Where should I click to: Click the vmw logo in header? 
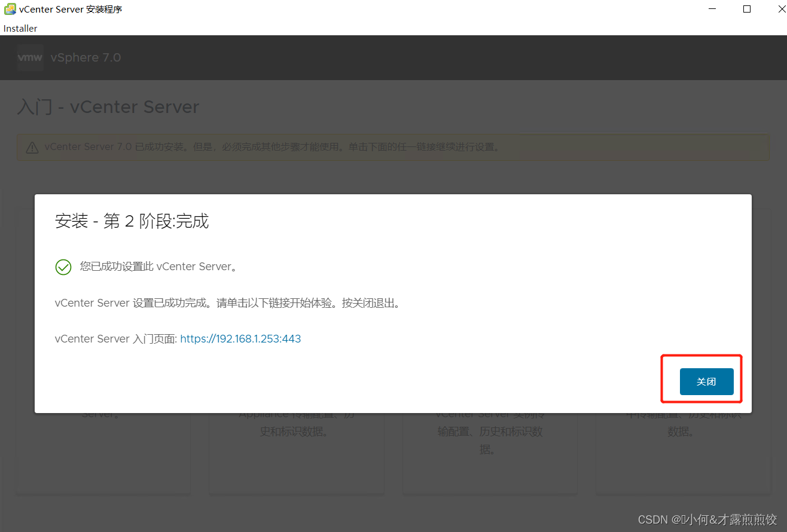(30, 57)
